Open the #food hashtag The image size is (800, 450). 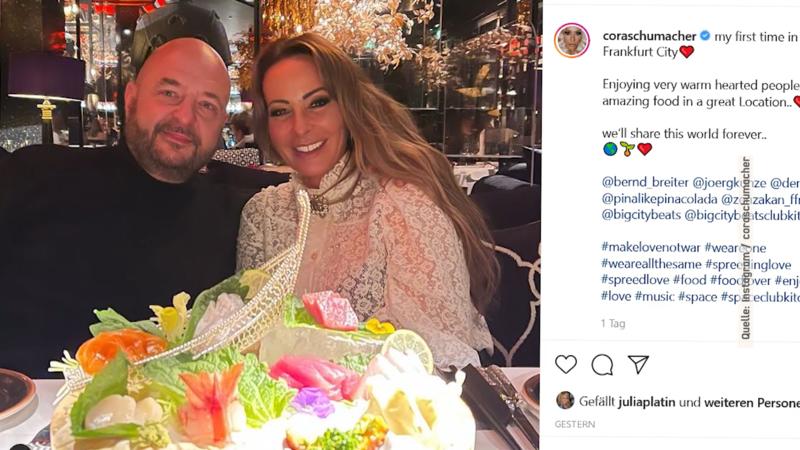[689, 280]
